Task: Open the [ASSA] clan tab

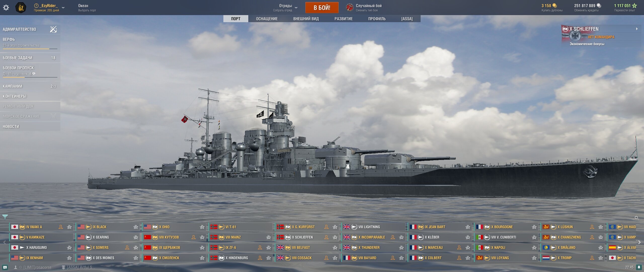Action: click(407, 19)
